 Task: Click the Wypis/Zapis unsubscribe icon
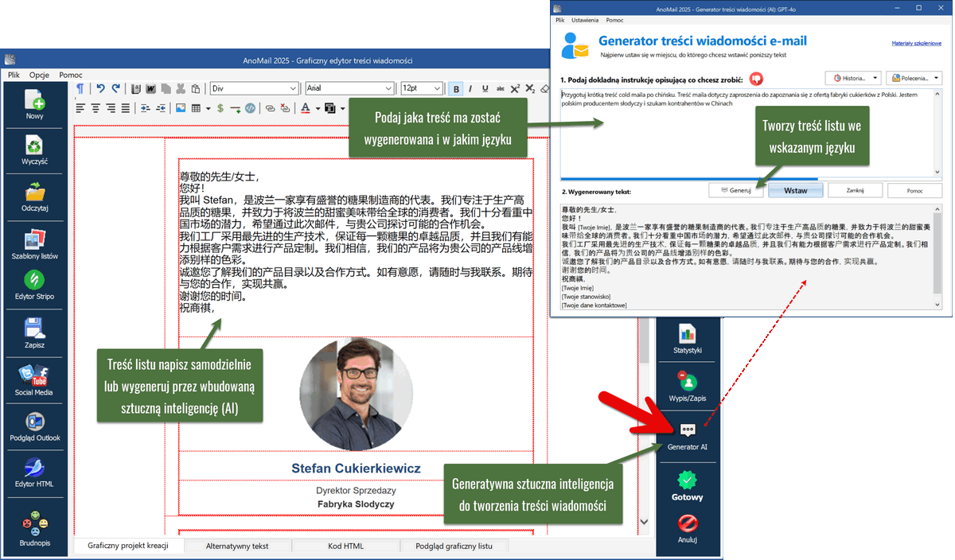[687, 380]
